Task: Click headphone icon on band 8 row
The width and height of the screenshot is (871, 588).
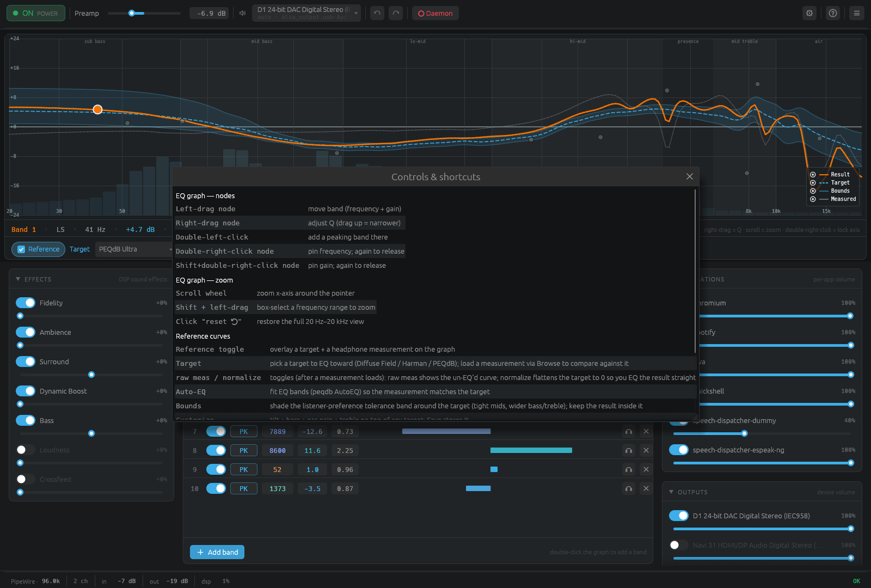Action: [629, 451]
